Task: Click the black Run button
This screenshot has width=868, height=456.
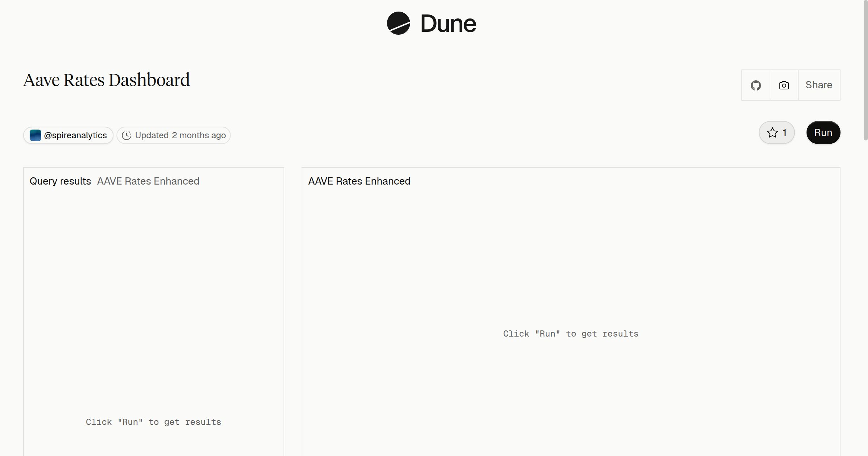Action: click(823, 132)
